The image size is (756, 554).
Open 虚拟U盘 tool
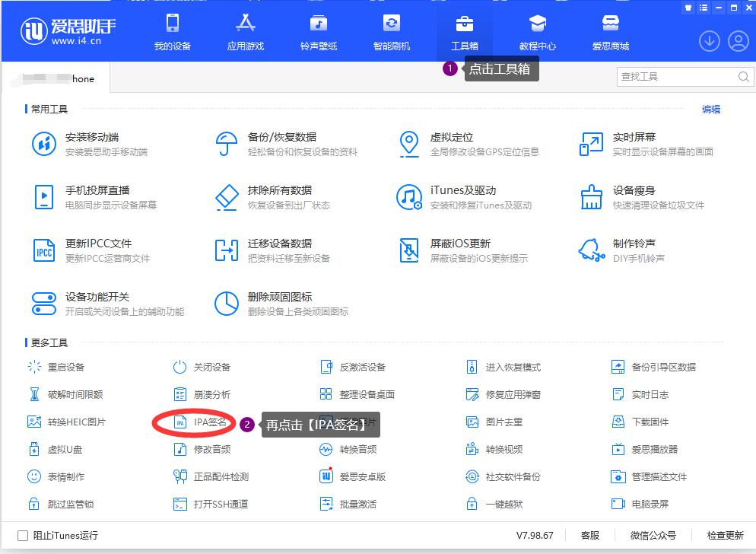[55, 450]
